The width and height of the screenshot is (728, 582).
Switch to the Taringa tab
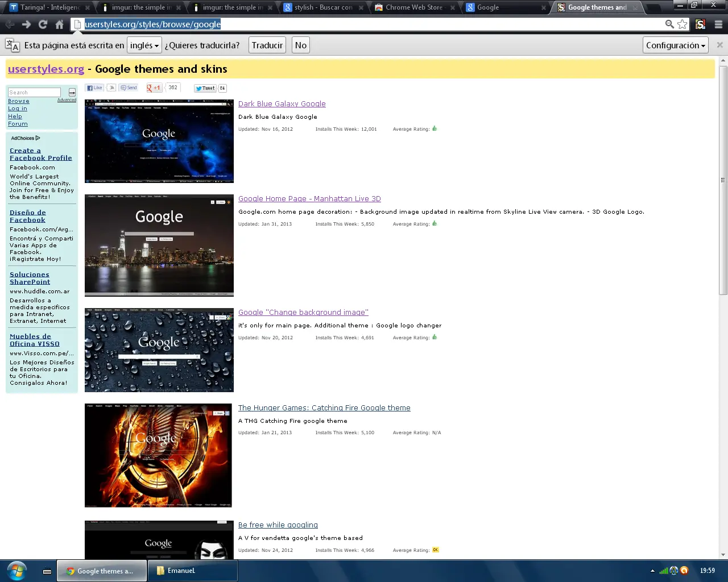[50, 7]
